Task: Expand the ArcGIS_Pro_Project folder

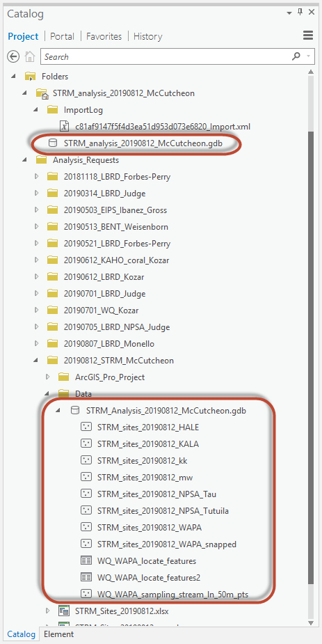Action: click(x=47, y=377)
